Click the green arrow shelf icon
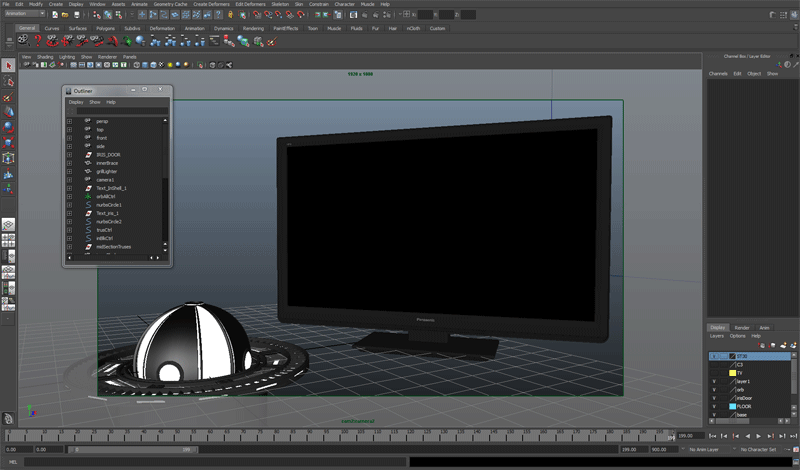Screen dimensions: 800x470 coord(127,41)
